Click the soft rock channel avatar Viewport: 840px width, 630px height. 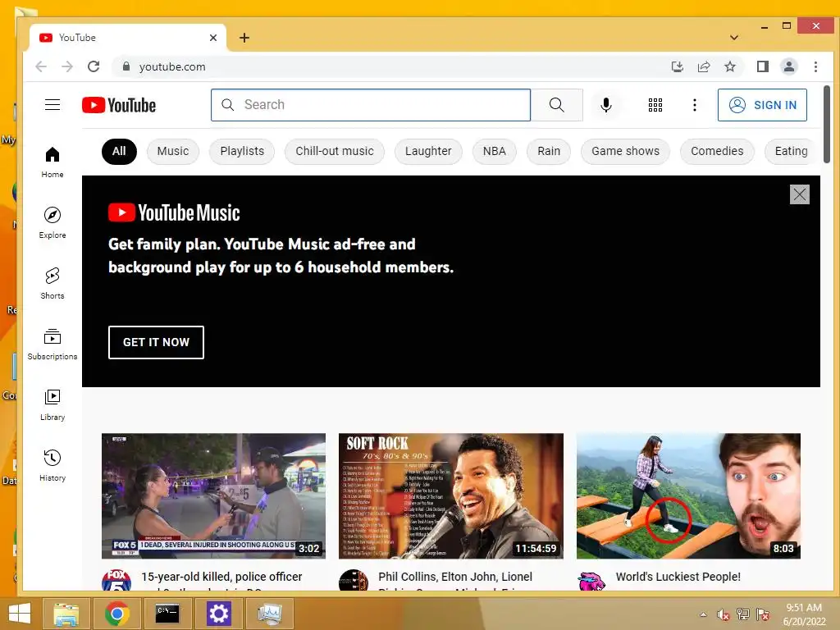click(x=354, y=581)
